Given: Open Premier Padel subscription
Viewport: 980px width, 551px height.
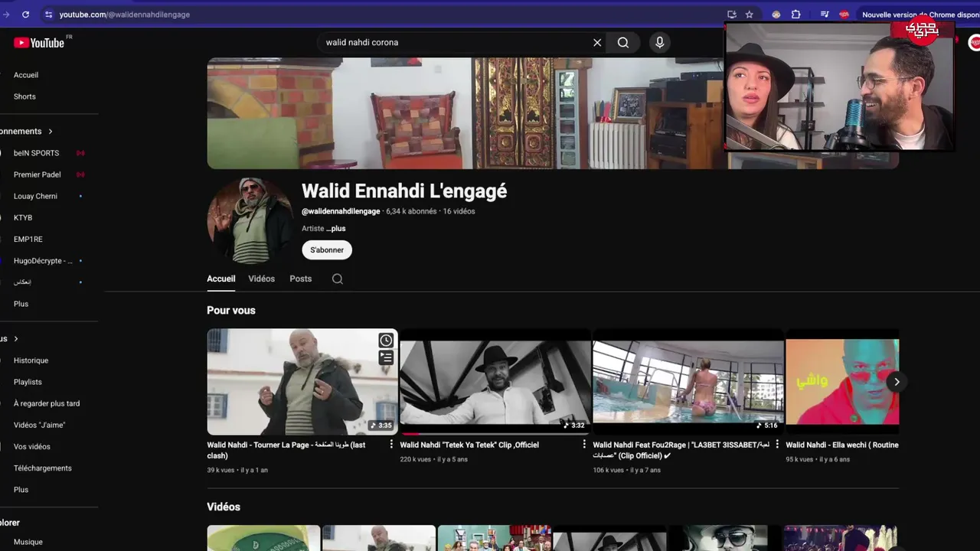Looking at the screenshot, I should [37, 174].
